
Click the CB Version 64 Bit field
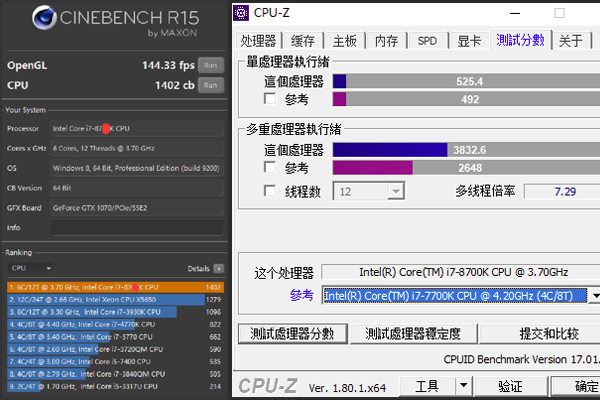(x=137, y=188)
